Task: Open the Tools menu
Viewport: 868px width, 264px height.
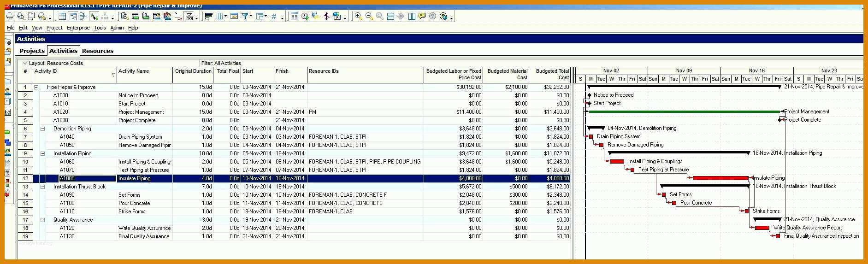Action: point(100,28)
